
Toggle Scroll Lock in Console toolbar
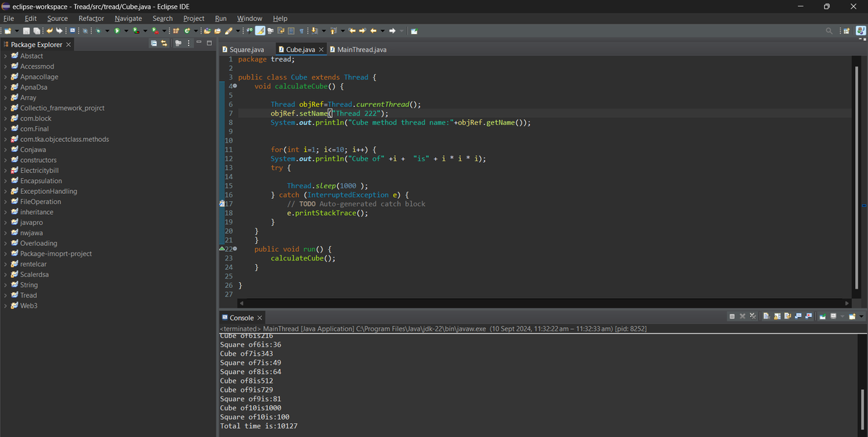[778, 317]
